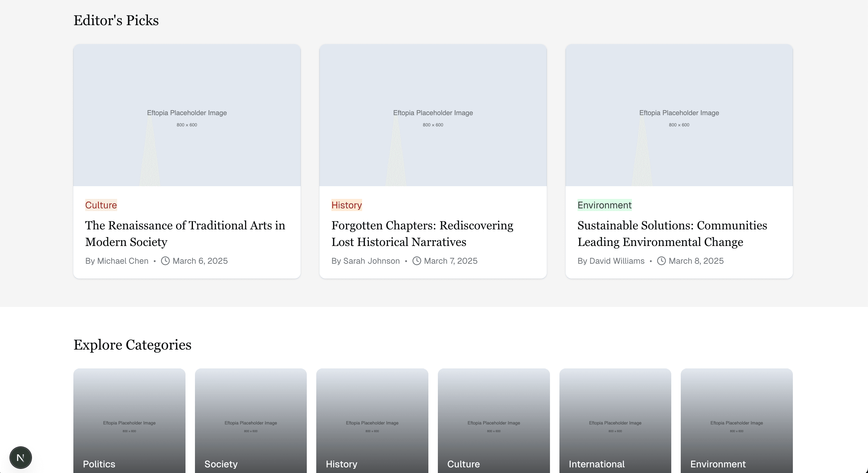
Task: Click the Culture article placeholder image
Action: pos(187,115)
